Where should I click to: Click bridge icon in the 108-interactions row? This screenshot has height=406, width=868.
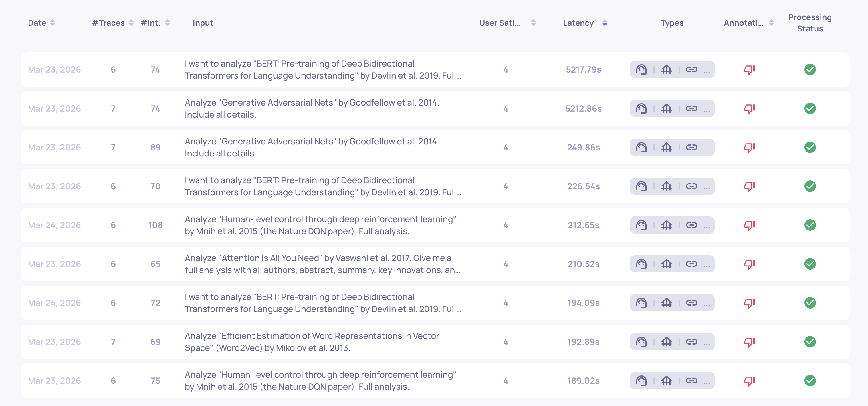click(666, 225)
